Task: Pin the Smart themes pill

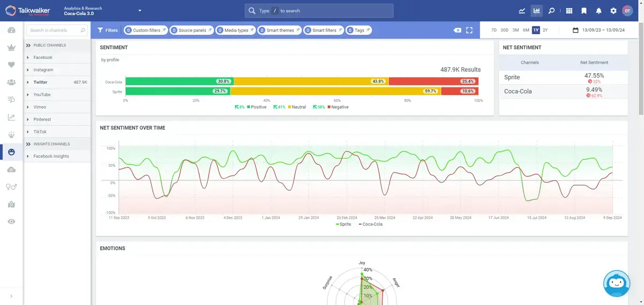Action: tap(297, 30)
